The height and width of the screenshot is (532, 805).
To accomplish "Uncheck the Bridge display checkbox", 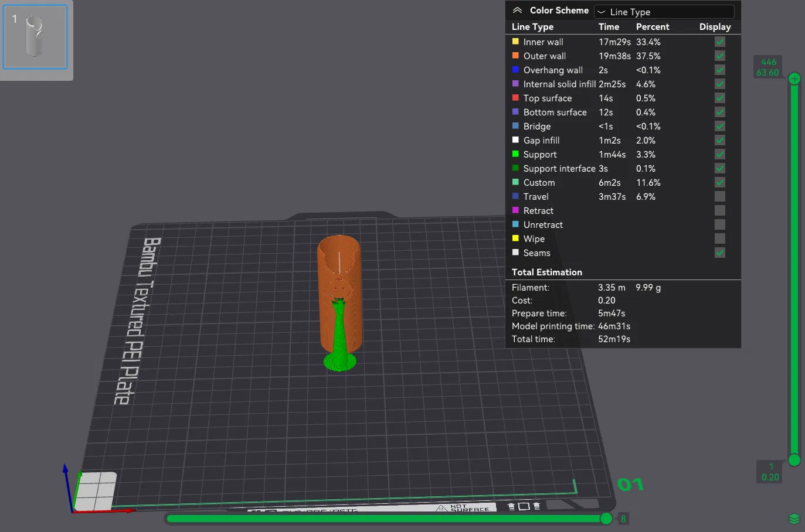I will click(x=720, y=126).
